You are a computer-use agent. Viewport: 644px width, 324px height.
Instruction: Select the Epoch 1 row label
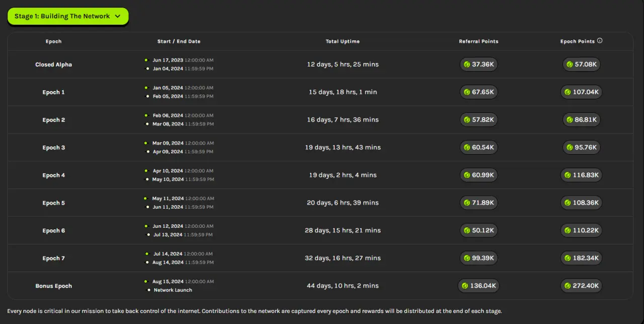click(53, 92)
